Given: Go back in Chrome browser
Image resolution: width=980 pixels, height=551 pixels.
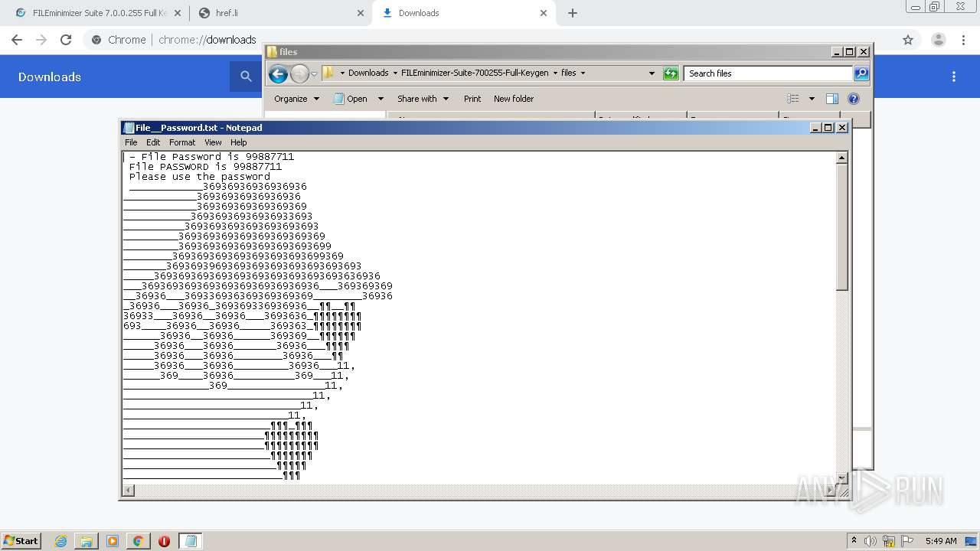Looking at the screenshot, I should (17, 40).
